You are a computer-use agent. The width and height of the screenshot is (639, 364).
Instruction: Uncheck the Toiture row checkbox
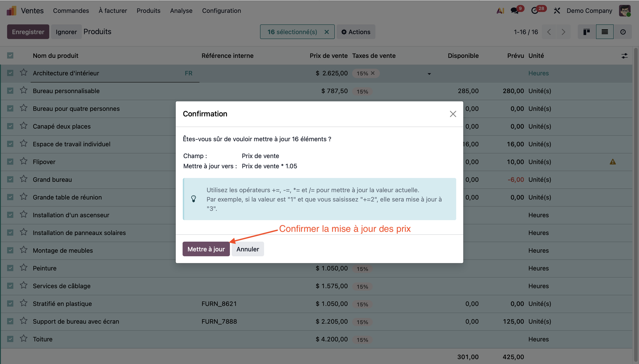point(10,339)
